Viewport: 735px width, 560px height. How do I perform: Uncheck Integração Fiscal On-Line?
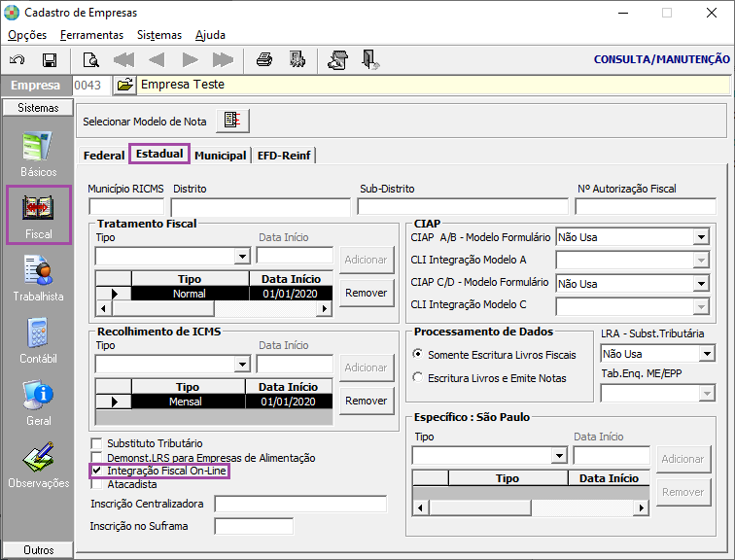click(x=96, y=471)
